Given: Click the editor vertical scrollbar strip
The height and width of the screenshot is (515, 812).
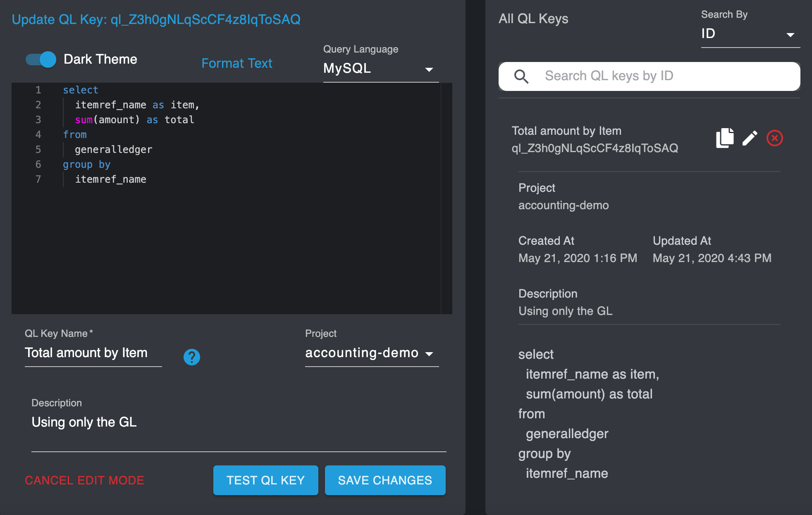Looking at the screenshot, I should [446, 198].
